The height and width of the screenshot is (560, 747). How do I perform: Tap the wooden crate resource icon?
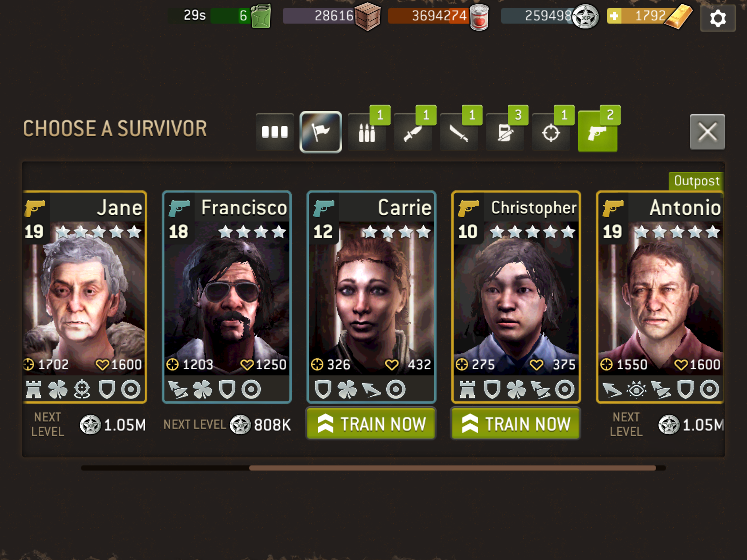click(x=367, y=16)
